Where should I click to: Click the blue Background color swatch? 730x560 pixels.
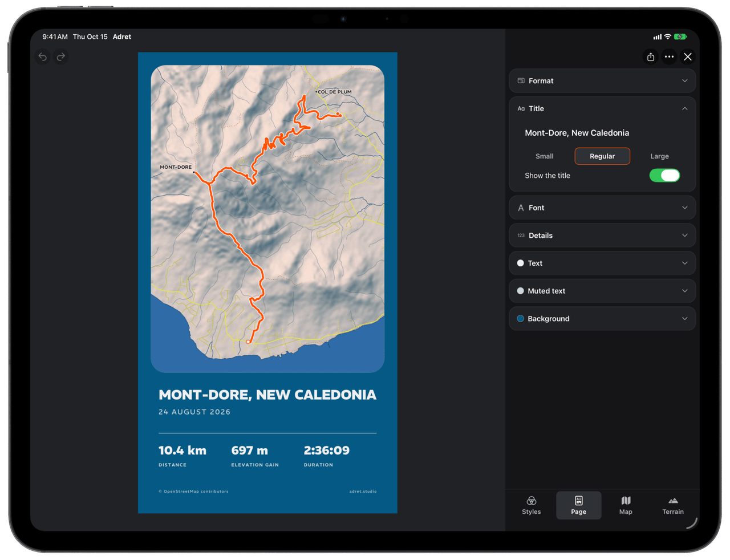coord(520,319)
